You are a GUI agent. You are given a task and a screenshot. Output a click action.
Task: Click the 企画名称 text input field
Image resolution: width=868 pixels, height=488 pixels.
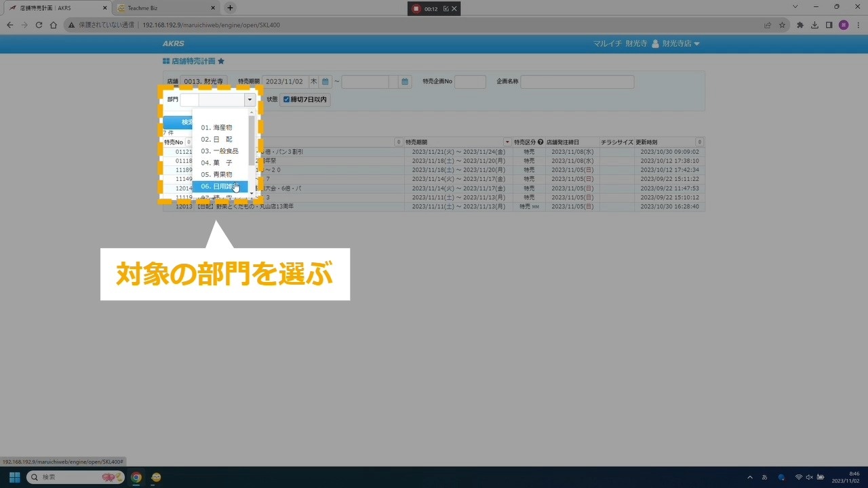click(x=577, y=82)
